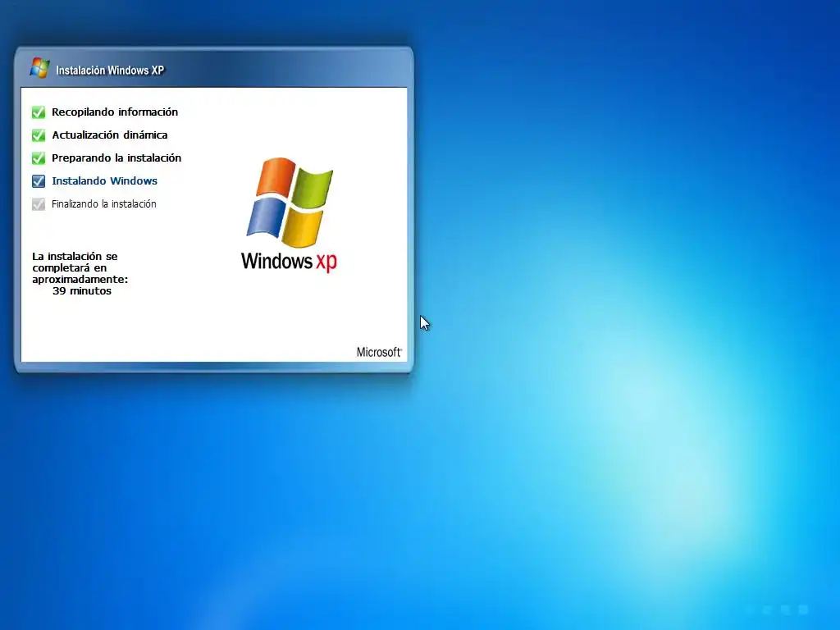Click the 'Instalación Windows XP' title text
Screen dimensions: 840x630
(110, 71)
